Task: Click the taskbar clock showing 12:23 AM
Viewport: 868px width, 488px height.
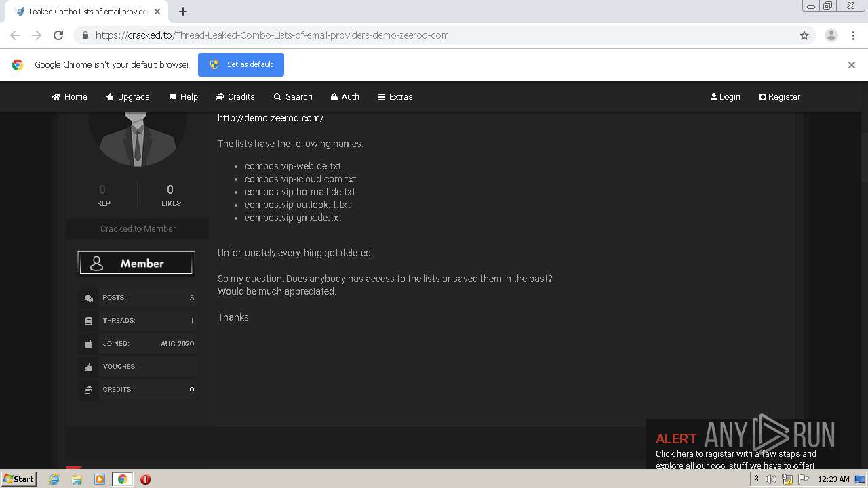Action: [x=833, y=479]
